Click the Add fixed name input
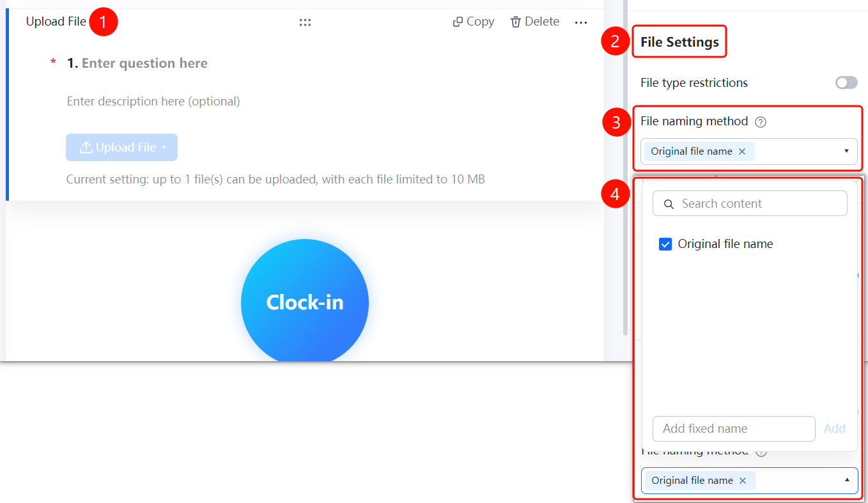The width and height of the screenshot is (868, 503). point(734,429)
